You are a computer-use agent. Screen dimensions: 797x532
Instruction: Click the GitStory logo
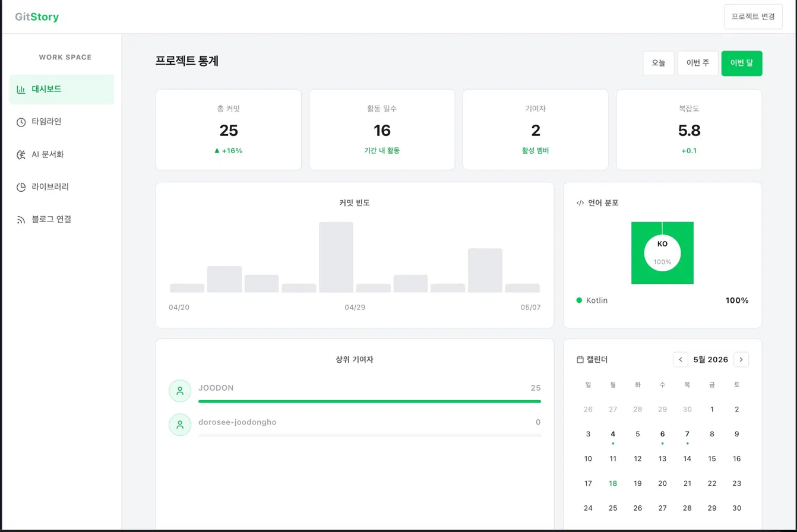tap(37, 17)
